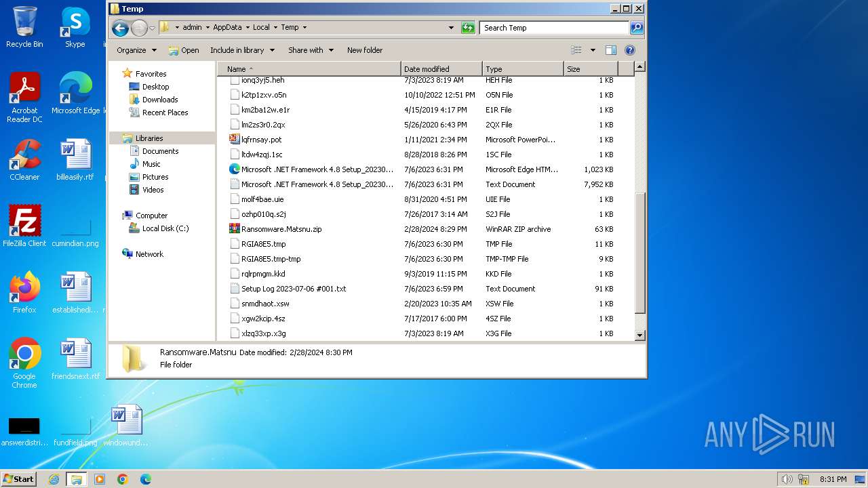
Task: Click the Search Temp input field
Action: pyautogui.click(x=554, y=28)
